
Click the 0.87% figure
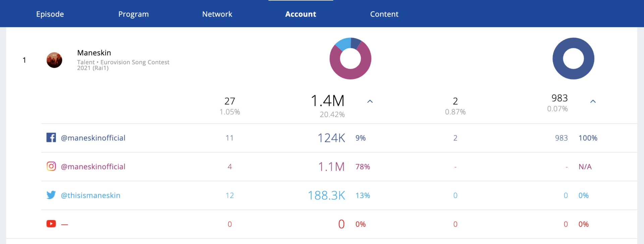(455, 112)
